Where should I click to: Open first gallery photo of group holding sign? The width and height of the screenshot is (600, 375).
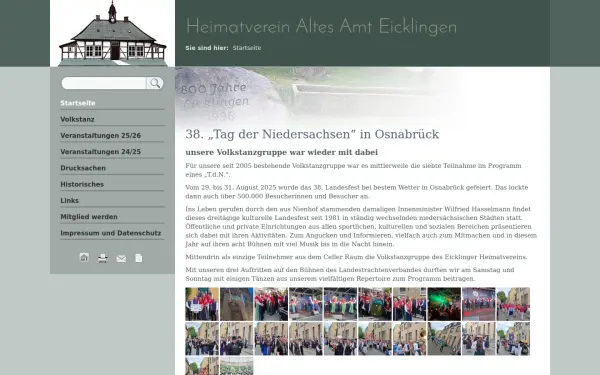pos(202,304)
